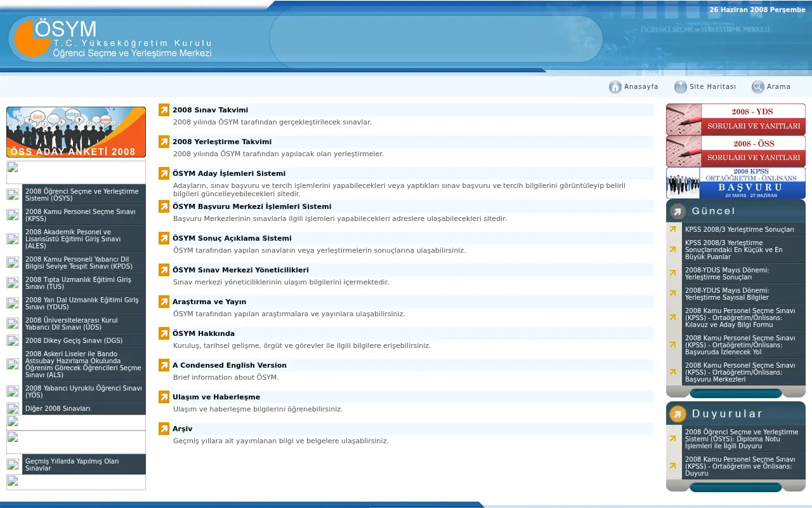Click the Arama magnifier icon
Screen dimensions: 812x508
click(x=758, y=87)
